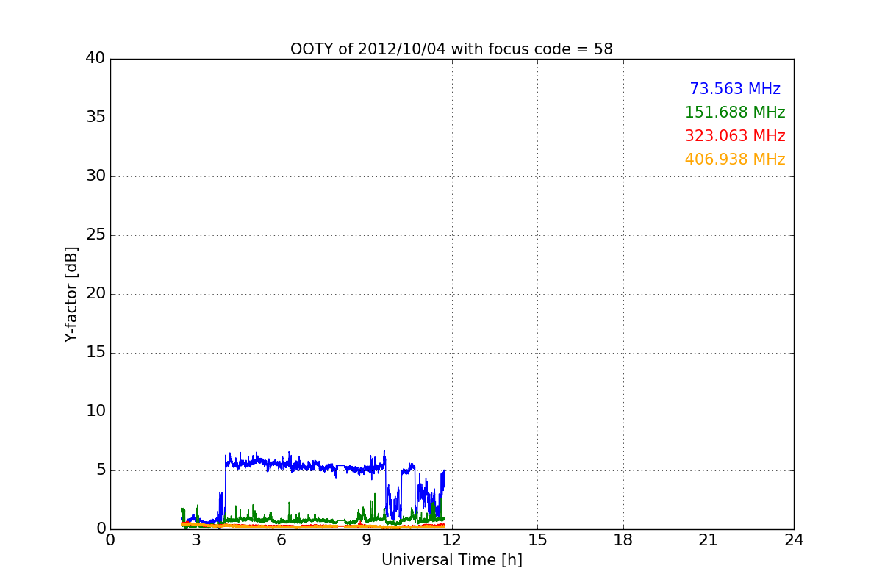Image resolution: width=882 pixels, height=588 pixels.
Task: Click the x-axis tick label 18
Action: (x=623, y=540)
